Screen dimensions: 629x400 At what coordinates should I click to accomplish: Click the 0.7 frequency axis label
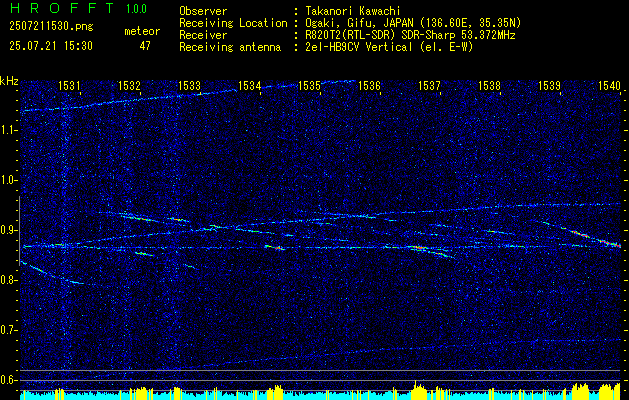coord(9,330)
